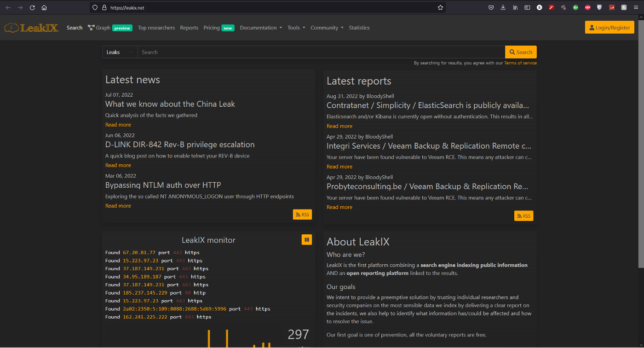Reload the page with the refresh icon
The image size is (644, 348).
[32, 7]
